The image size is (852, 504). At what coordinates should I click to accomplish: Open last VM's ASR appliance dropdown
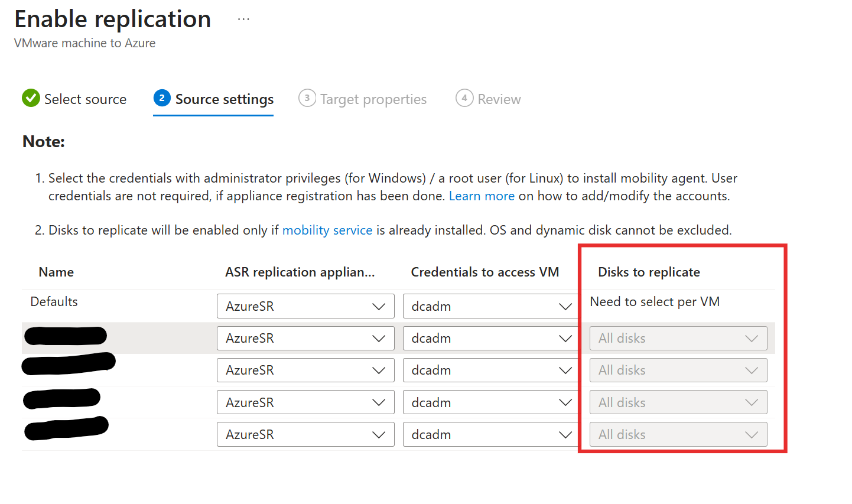coord(305,434)
